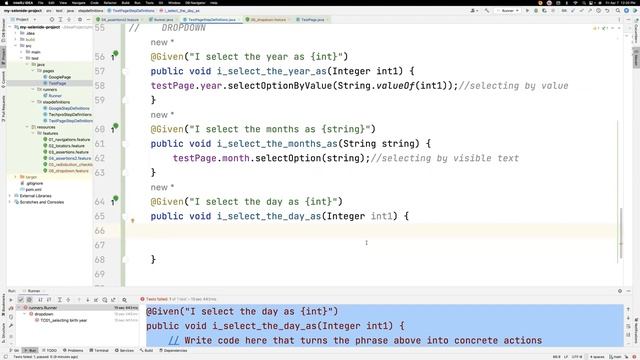Click the Project panel gear icon
The width and height of the screenshot is (640, 360).
pos(80,19)
